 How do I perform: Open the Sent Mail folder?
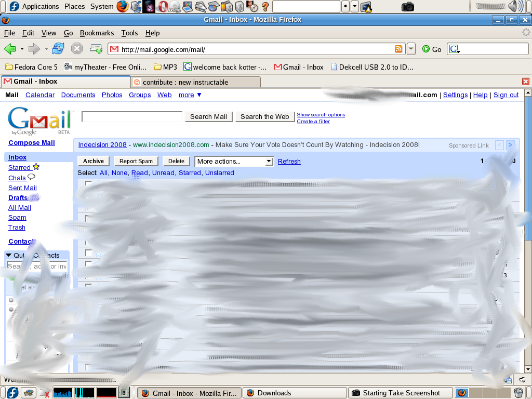coord(22,188)
